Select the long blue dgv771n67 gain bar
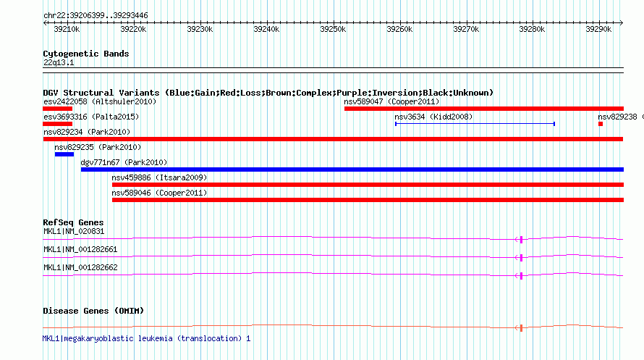644x360 pixels. tap(352, 169)
